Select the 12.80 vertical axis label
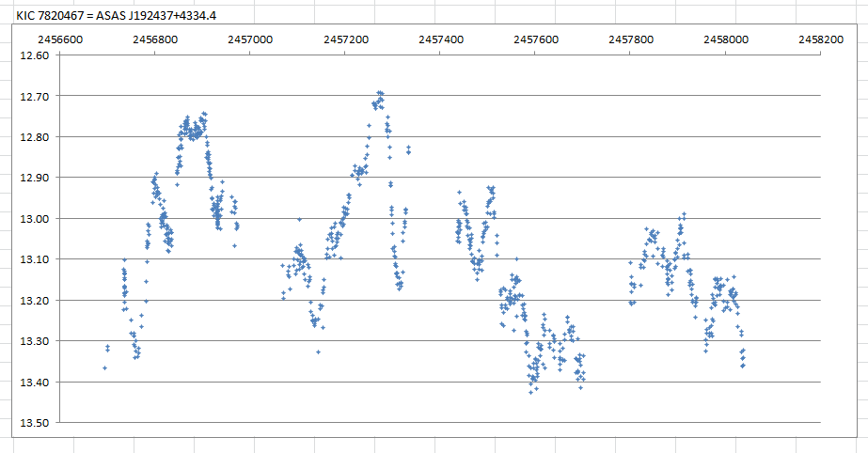 coord(34,137)
